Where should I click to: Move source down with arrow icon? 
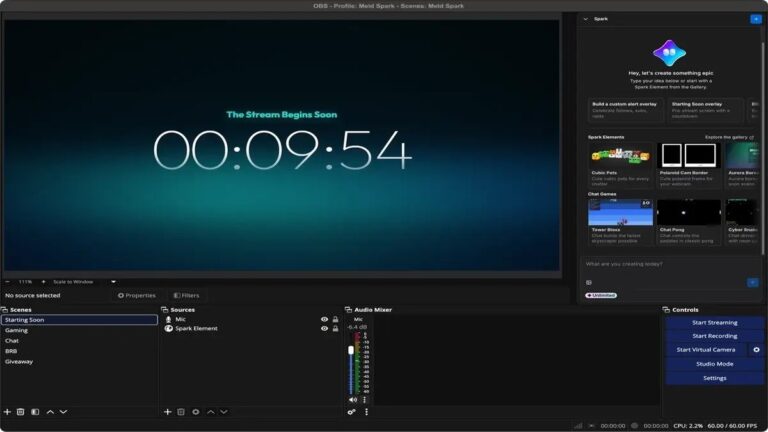tap(224, 412)
